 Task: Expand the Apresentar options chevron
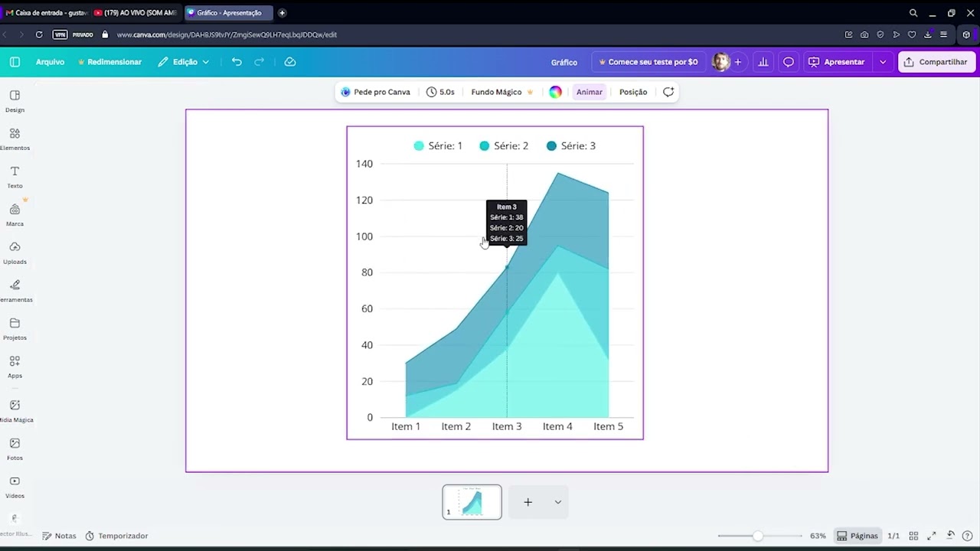click(883, 62)
